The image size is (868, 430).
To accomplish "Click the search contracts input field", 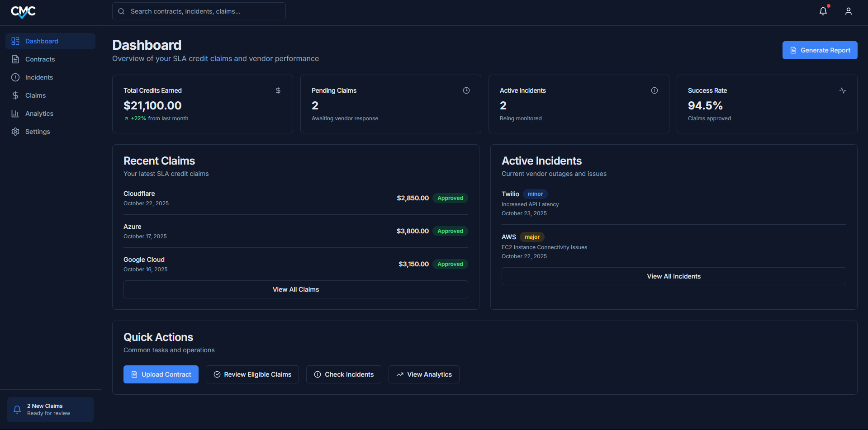I will coord(199,11).
